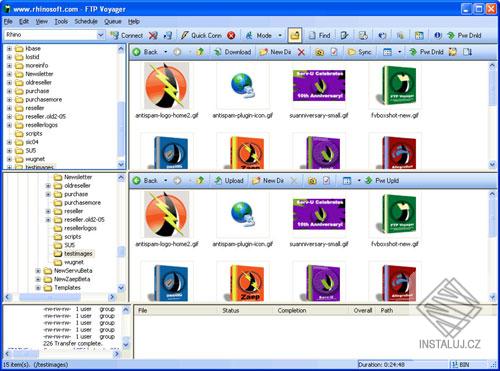Open the File menu
500x371 pixels.
click(x=8, y=22)
